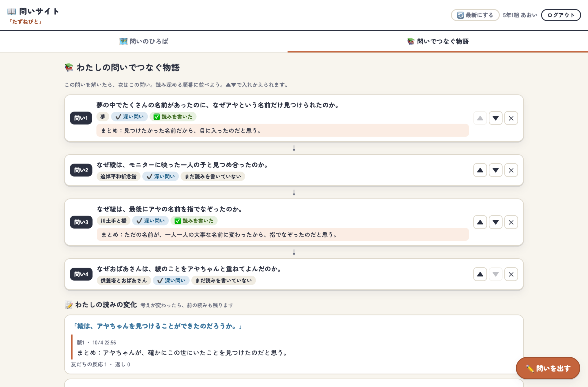588x387 pixels.
Task: Remove 問い4 using its X button
Action: coord(511,274)
